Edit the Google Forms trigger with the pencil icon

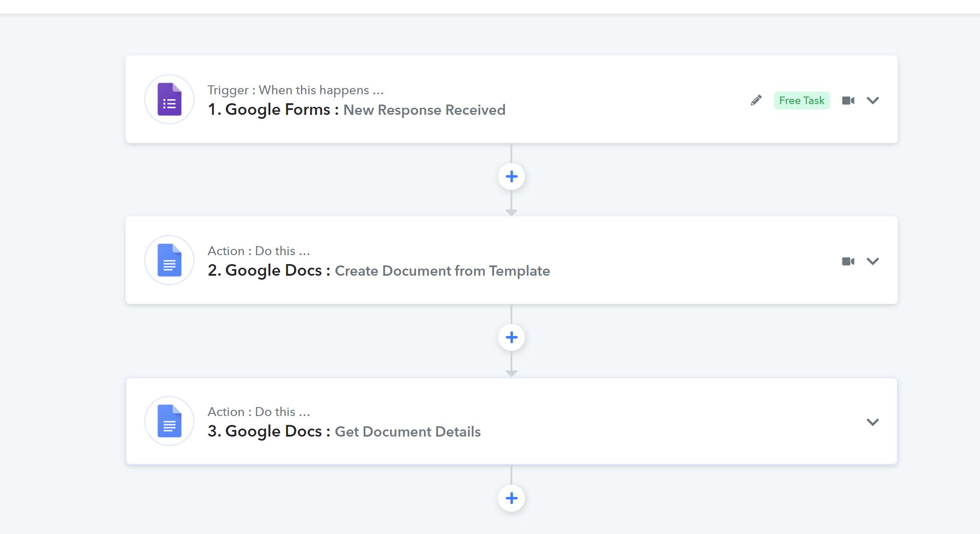[756, 101]
